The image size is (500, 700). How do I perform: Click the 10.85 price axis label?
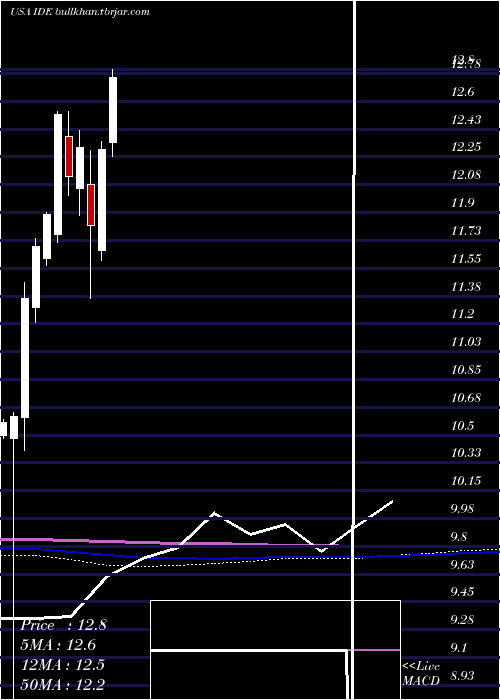tap(467, 370)
